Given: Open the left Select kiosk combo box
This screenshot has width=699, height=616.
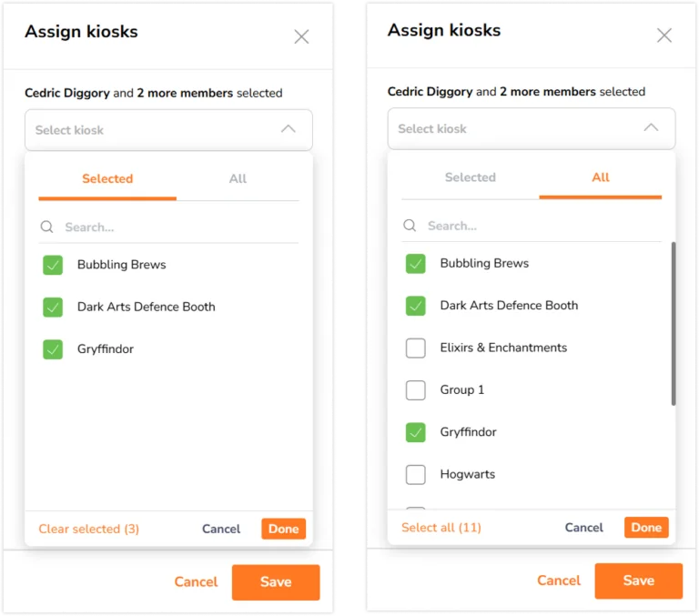Looking at the screenshot, I should pos(168,130).
